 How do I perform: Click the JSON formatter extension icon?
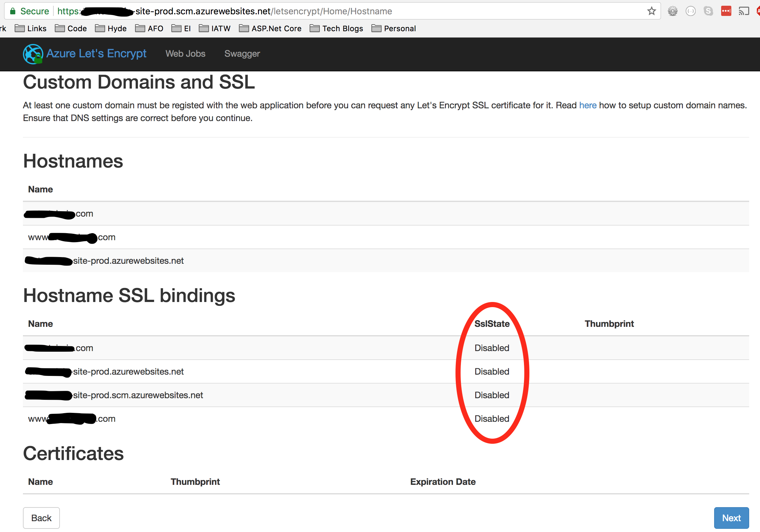691,11
